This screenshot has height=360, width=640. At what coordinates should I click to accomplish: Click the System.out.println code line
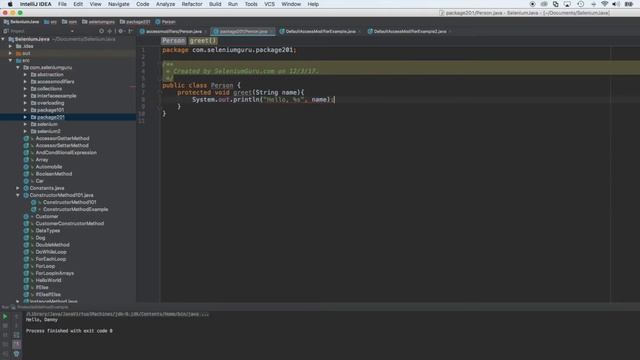[x=263, y=100]
